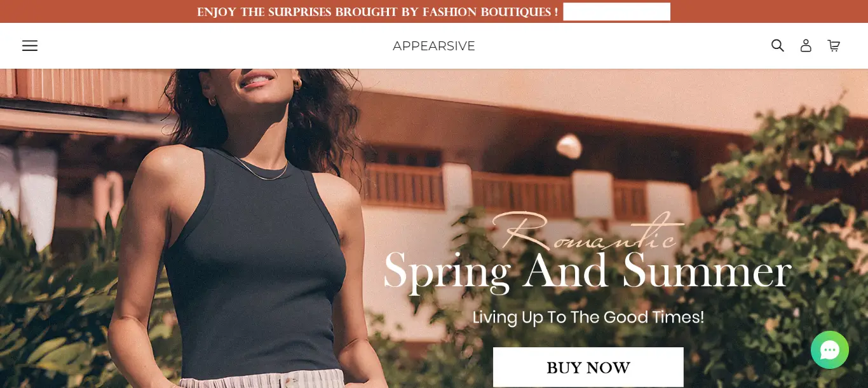Open the search magnifier icon
Viewport: 868px width, 388px height.
(x=778, y=46)
